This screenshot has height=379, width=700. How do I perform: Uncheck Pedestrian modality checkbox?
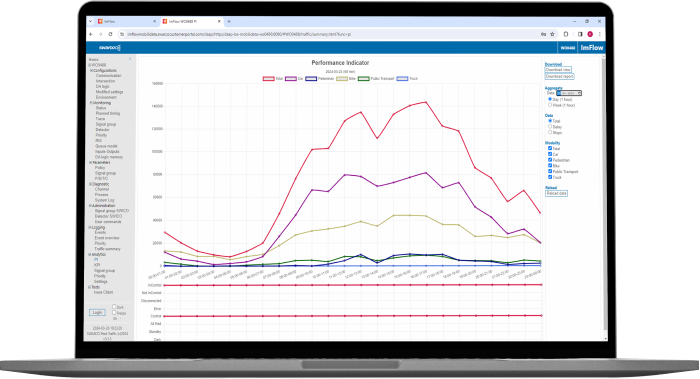point(550,160)
